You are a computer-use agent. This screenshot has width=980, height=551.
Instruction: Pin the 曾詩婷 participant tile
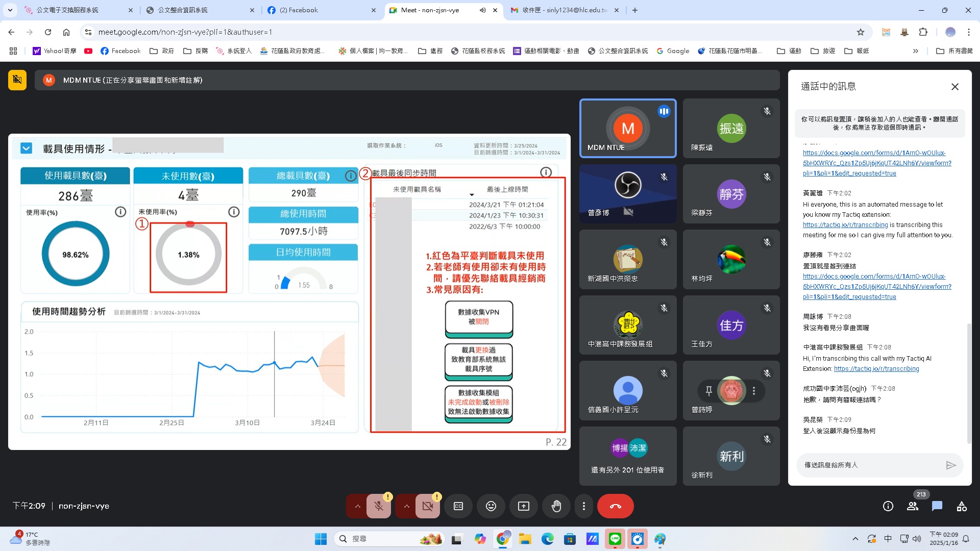pyautogui.click(x=709, y=391)
